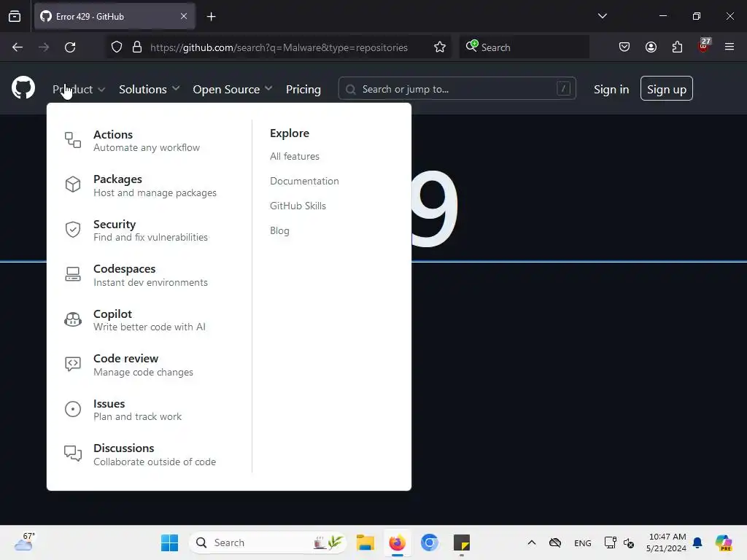Open File Explorer from the taskbar
This screenshot has height=560, width=747.
[365, 542]
